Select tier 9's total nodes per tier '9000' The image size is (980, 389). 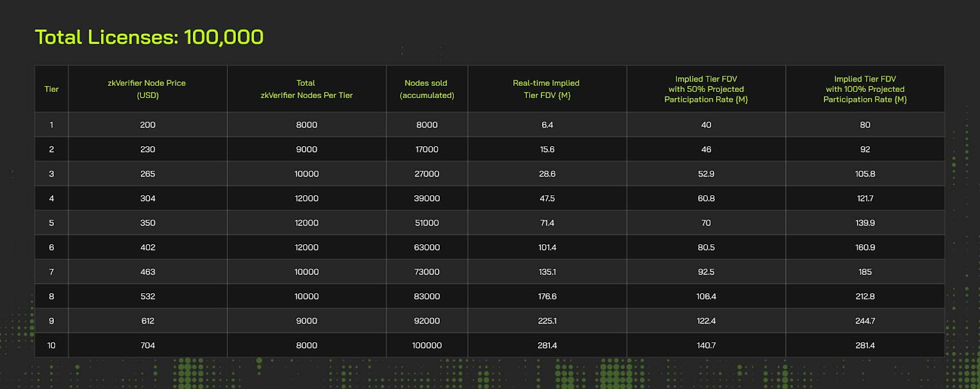[306, 320]
